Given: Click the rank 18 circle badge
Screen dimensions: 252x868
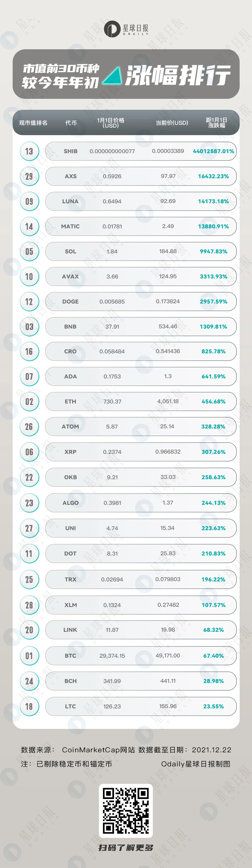Looking at the screenshot, I should pyautogui.click(x=29, y=706).
